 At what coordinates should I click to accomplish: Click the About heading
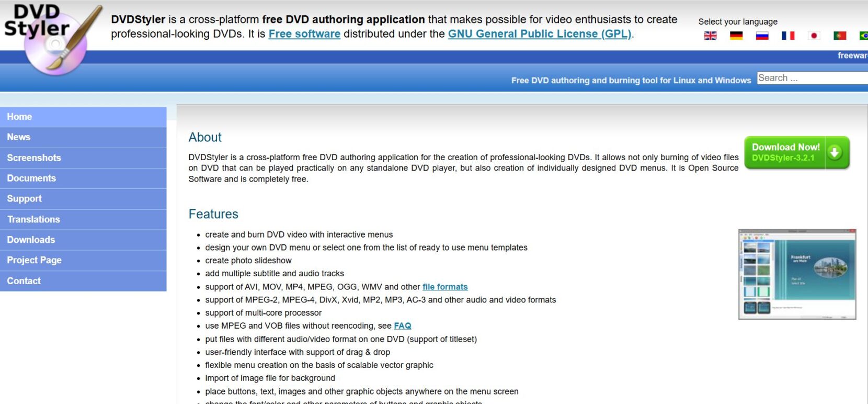[205, 137]
